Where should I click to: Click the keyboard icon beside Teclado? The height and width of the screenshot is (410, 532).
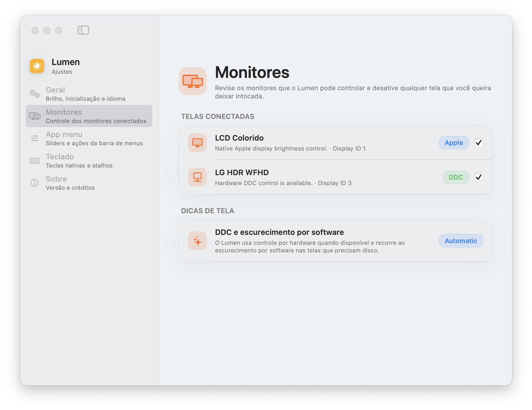click(35, 160)
